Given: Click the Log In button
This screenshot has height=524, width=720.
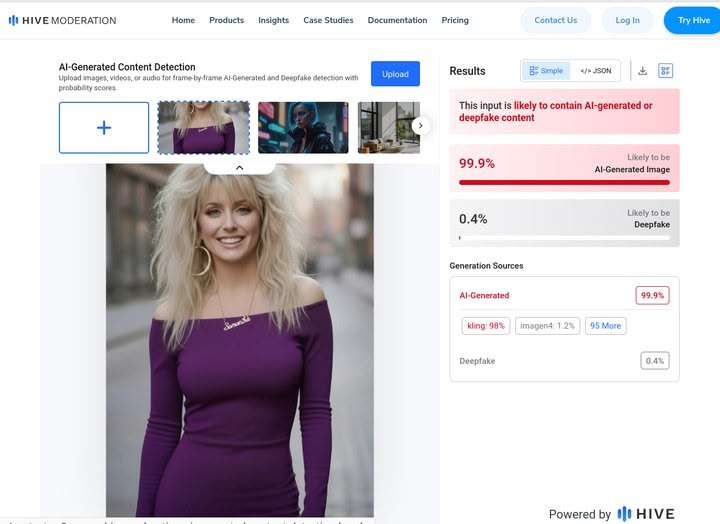Looking at the screenshot, I should [627, 20].
